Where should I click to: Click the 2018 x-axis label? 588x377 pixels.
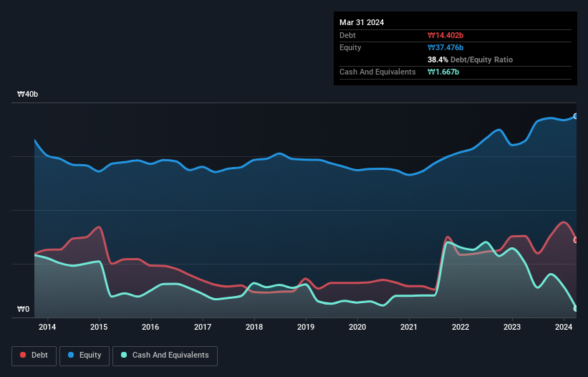click(x=254, y=327)
